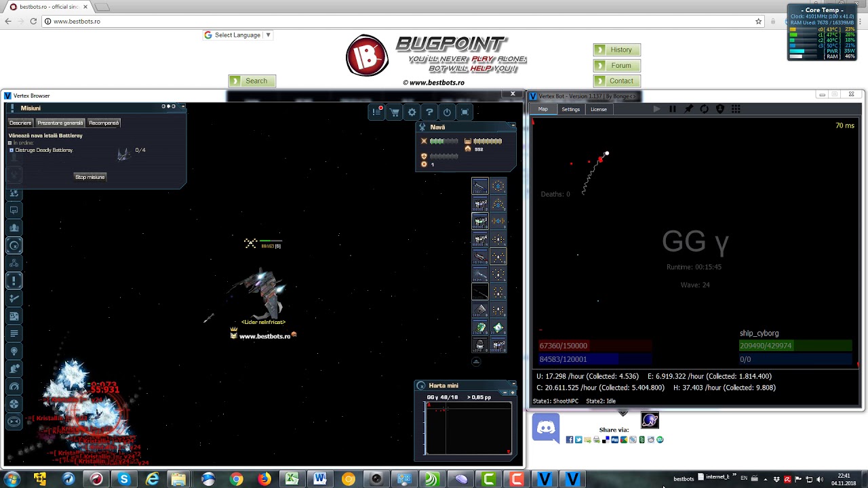
Task: Open the in-game help question mark
Action: [x=430, y=112]
